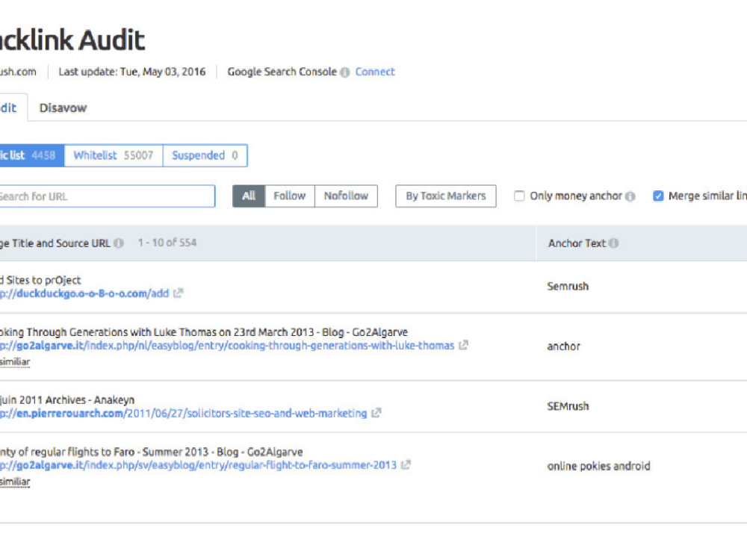Click the 'Semrush' anchor text cell

(568, 286)
